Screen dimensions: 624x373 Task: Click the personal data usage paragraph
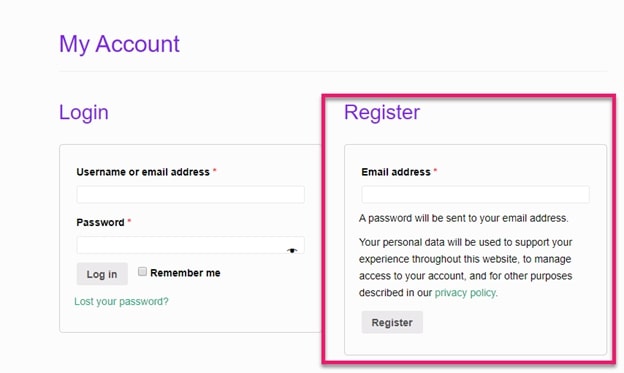click(466, 267)
